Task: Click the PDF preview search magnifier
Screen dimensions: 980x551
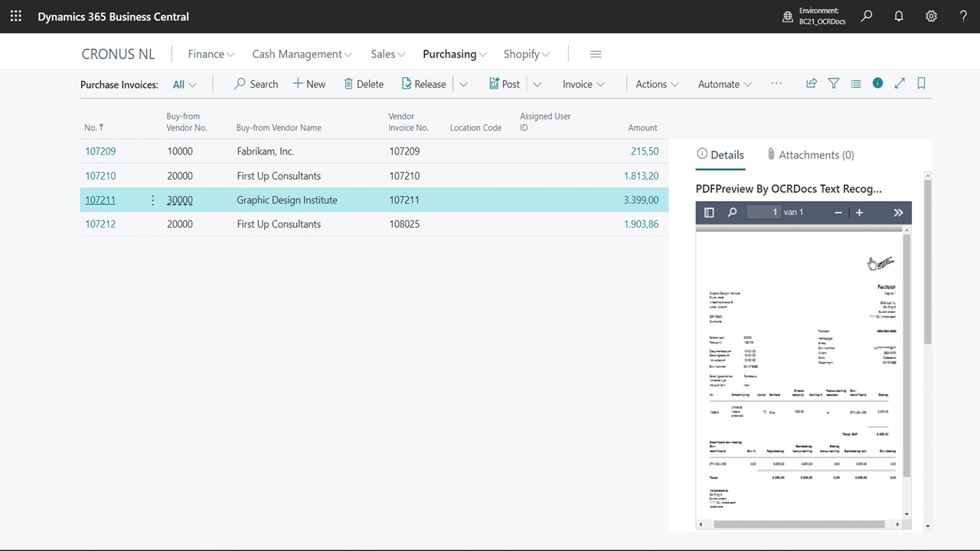Action: [x=732, y=213]
